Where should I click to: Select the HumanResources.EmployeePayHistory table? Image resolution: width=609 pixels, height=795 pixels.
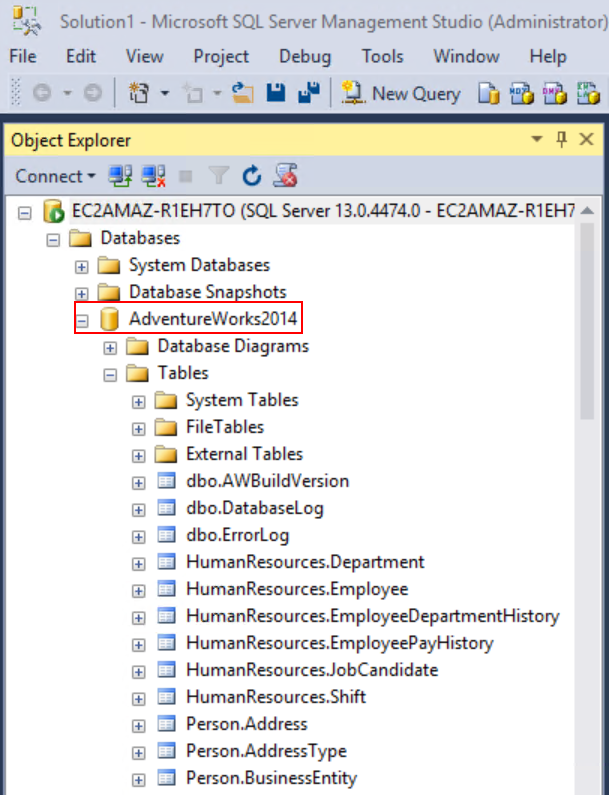pos(340,643)
